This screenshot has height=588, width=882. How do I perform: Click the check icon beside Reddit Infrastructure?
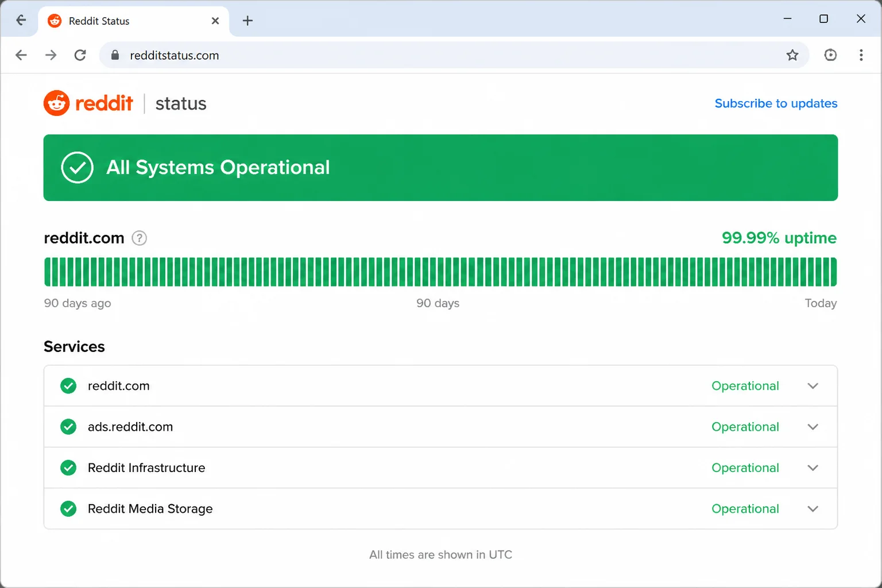pyautogui.click(x=68, y=467)
